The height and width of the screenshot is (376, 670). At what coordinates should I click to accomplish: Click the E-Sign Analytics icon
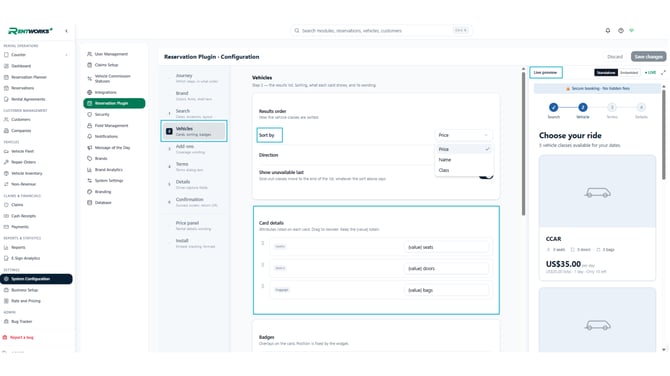[6, 258]
